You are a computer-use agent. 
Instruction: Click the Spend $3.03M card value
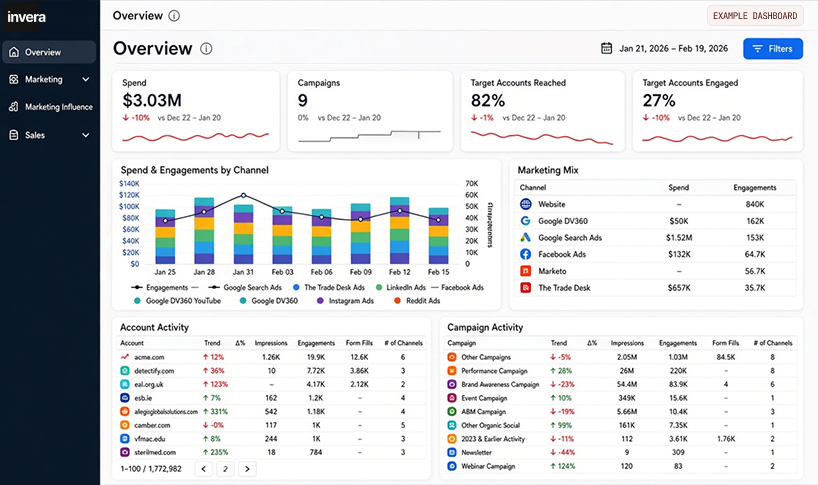[152, 100]
